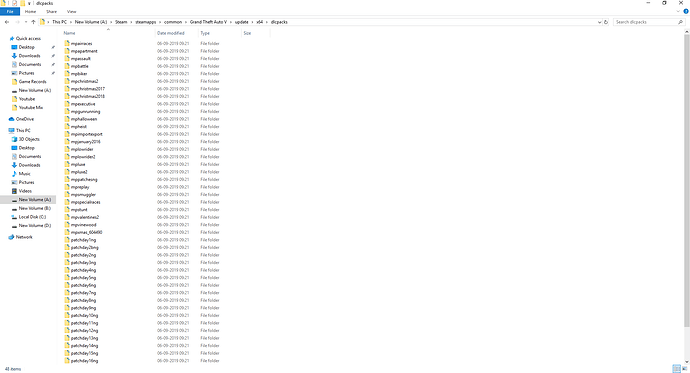Open the File menu
Viewport: 690px width, 373px height.
tap(10, 11)
